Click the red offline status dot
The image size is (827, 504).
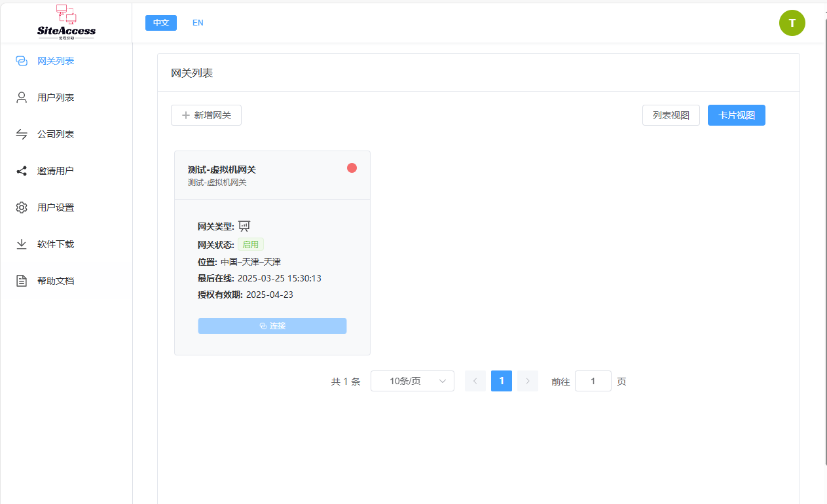(352, 168)
